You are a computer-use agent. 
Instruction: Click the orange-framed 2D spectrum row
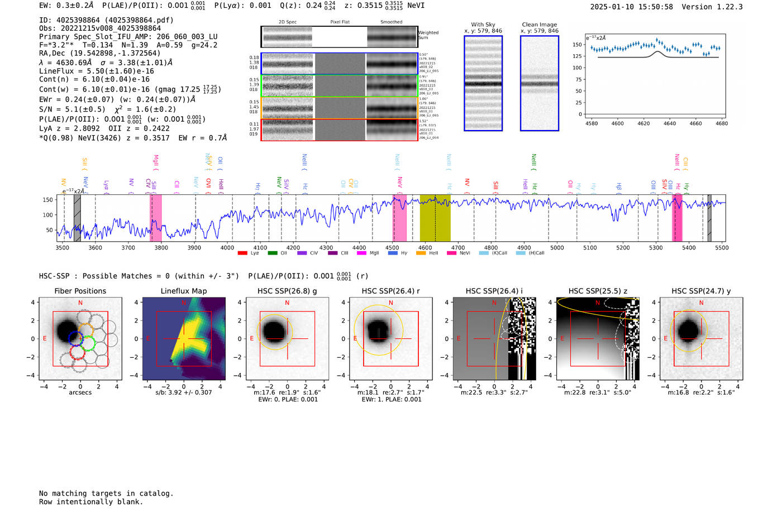click(340, 108)
